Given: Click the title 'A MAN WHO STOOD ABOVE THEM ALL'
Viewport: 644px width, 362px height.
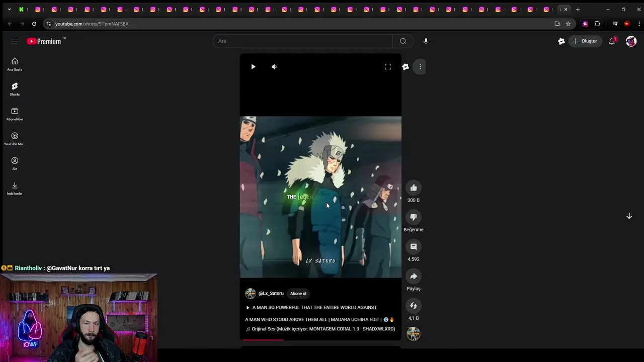Looking at the screenshot, I should tap(320, 319).
